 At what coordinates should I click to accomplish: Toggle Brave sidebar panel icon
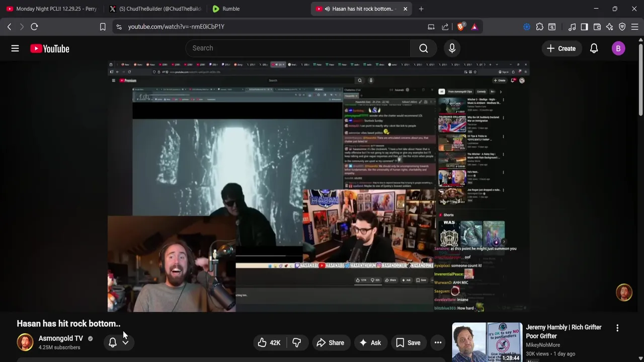pos(584,27)
